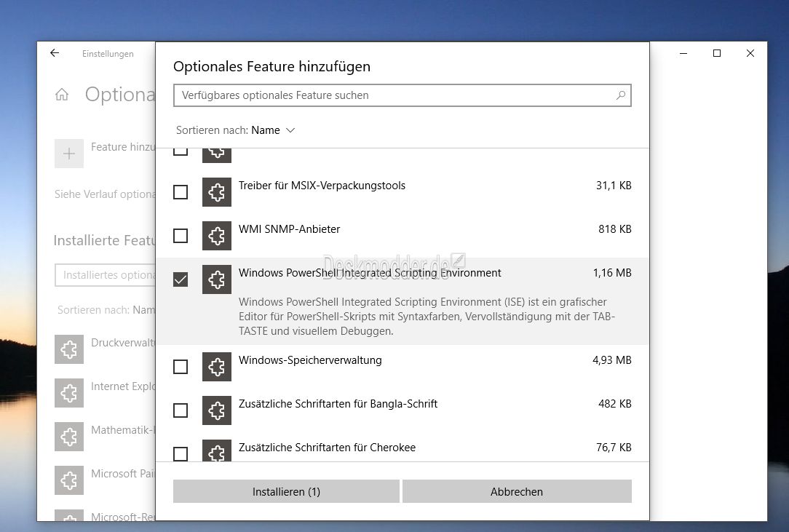Screen dimensions: 789x532
Task: Click the plus icon to add a feature
Action: point(69,154)
